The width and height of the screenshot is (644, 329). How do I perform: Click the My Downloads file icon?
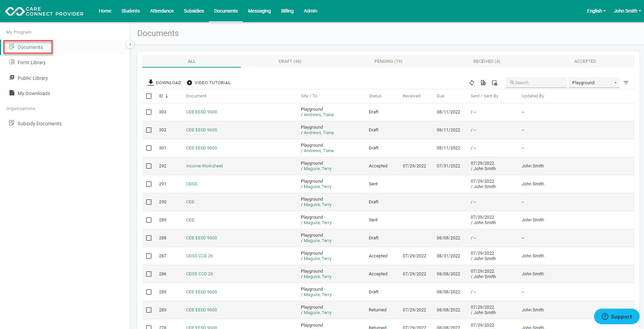click(12, 93)
